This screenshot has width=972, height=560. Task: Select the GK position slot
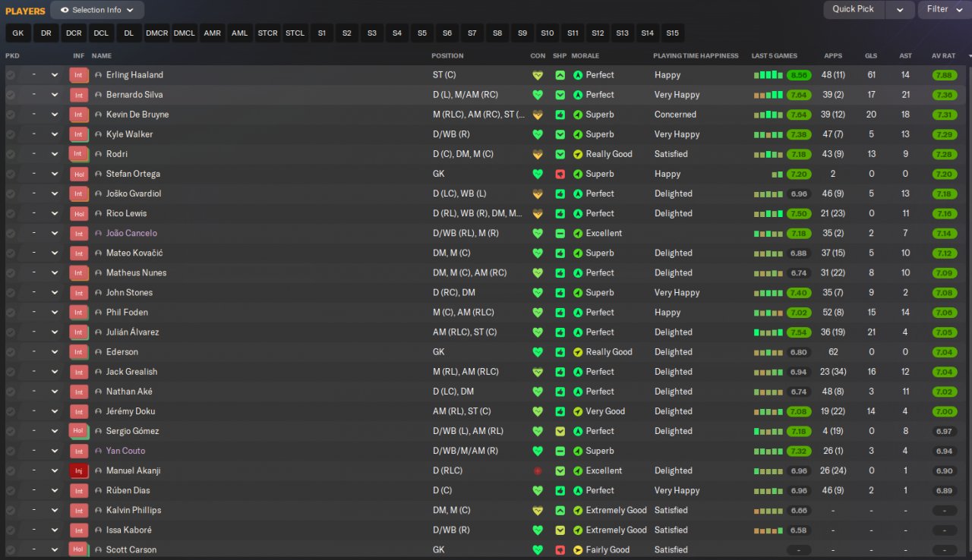(x=18, y=33)
